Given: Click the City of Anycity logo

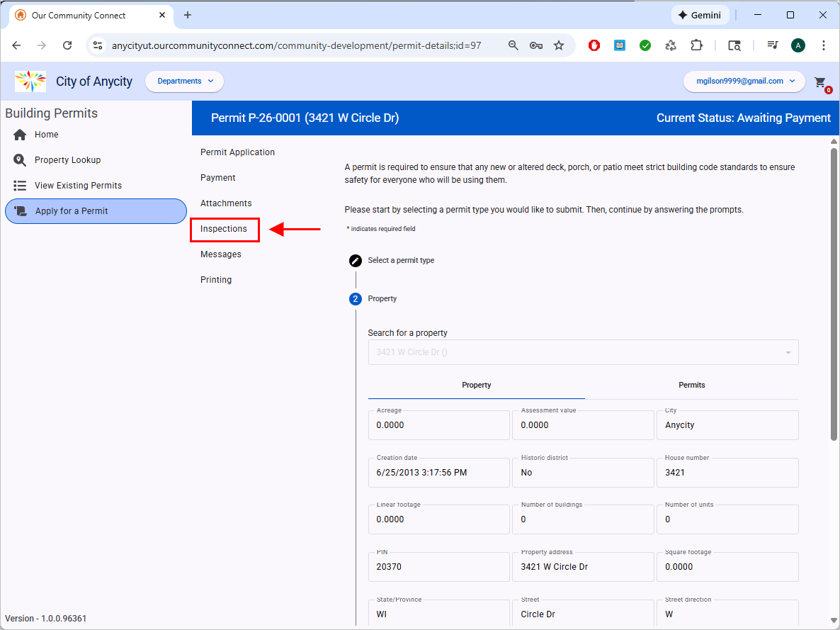Looking at the screenshot, I should point(30,81).
